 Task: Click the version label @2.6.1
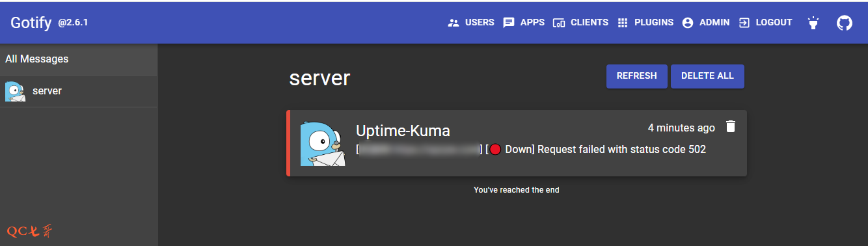point(73,23)
